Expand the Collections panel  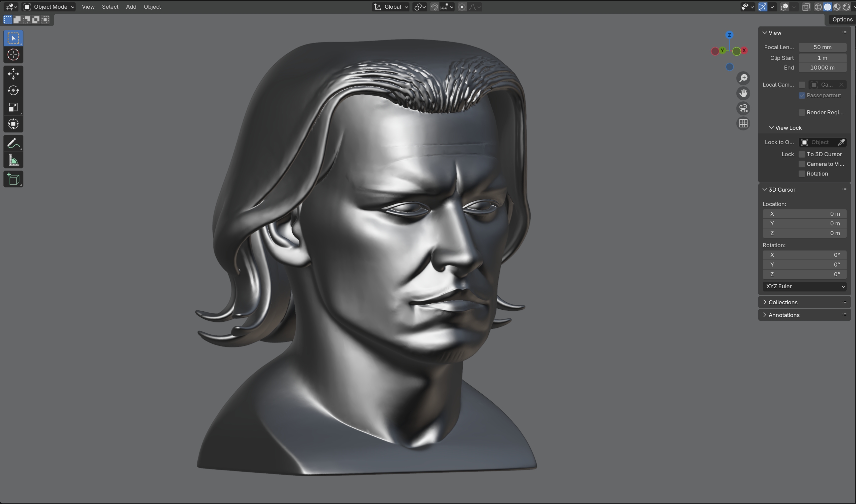pyautogui.click(x=783, y=302)
